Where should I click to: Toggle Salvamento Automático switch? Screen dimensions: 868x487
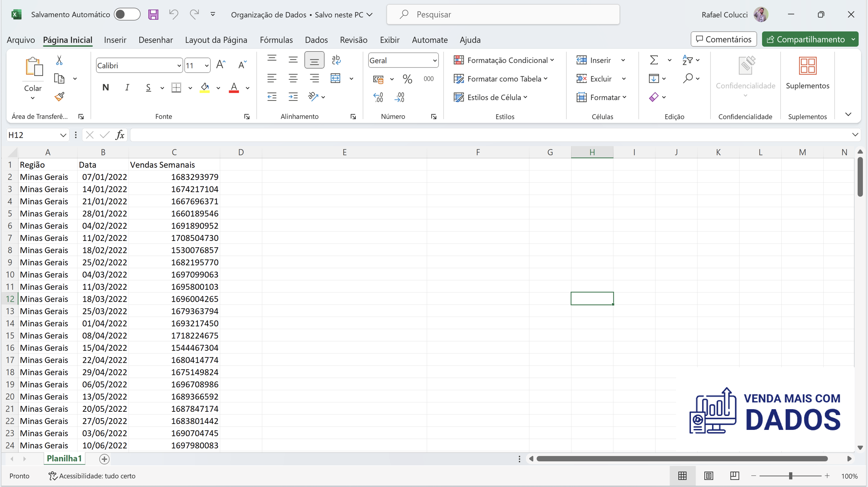127,14
